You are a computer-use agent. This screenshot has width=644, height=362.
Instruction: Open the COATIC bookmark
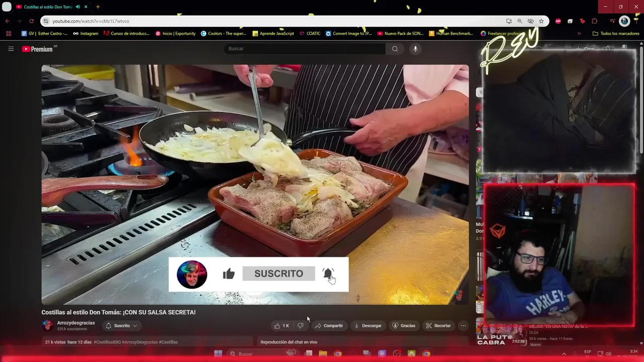310,34
